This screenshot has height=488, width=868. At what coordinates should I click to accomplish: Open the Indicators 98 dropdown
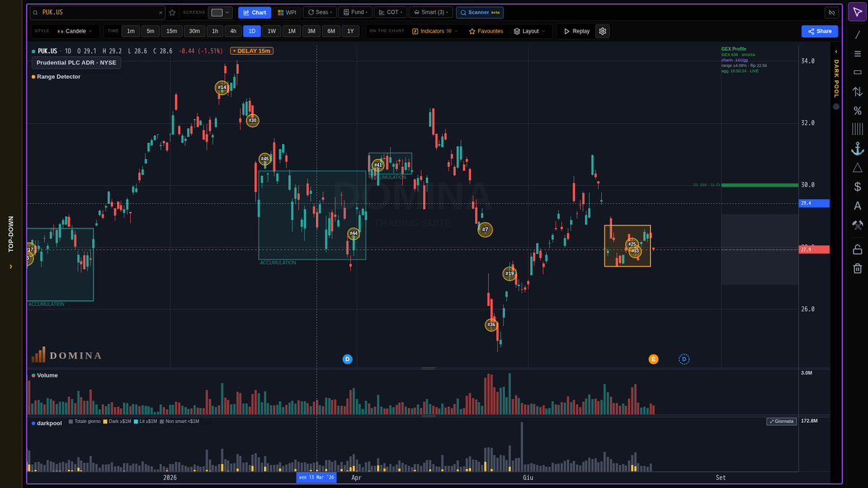coord(435,31)
